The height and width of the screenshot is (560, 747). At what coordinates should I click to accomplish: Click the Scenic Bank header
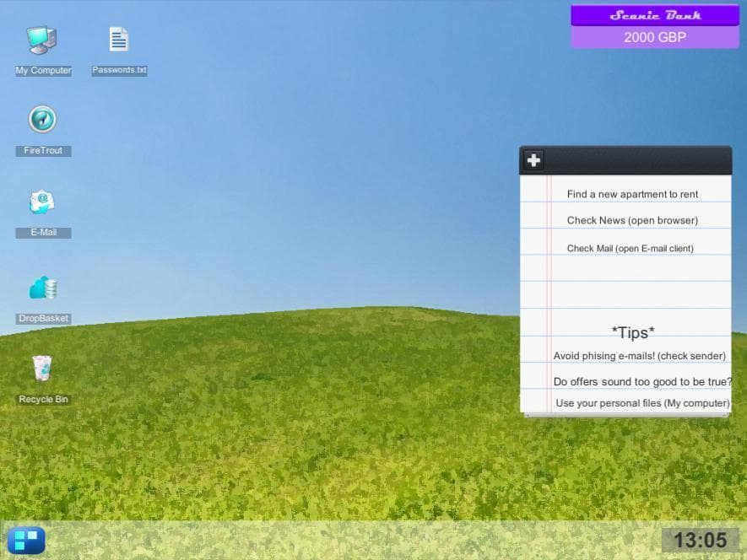(x=655, y=15)
